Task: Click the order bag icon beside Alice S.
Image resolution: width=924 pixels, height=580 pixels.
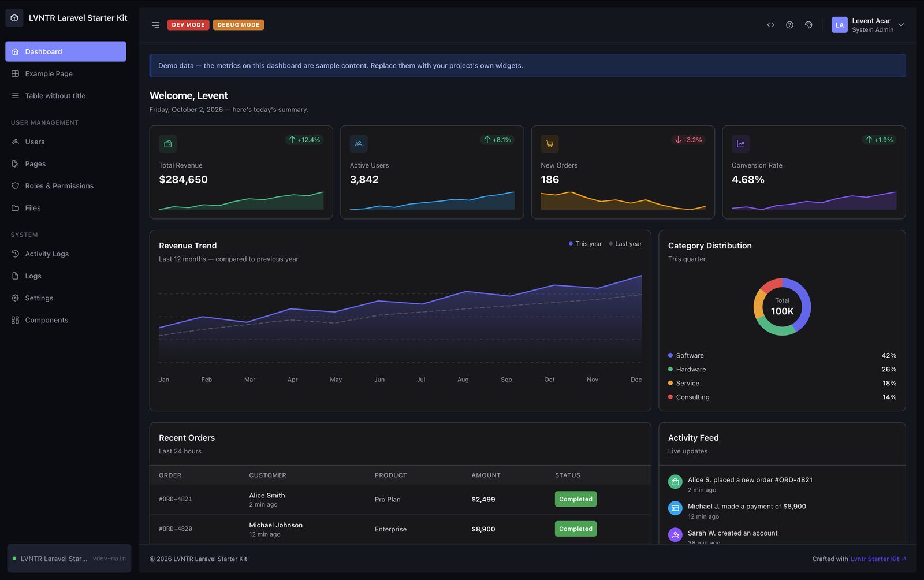Action: coord(675,481)
